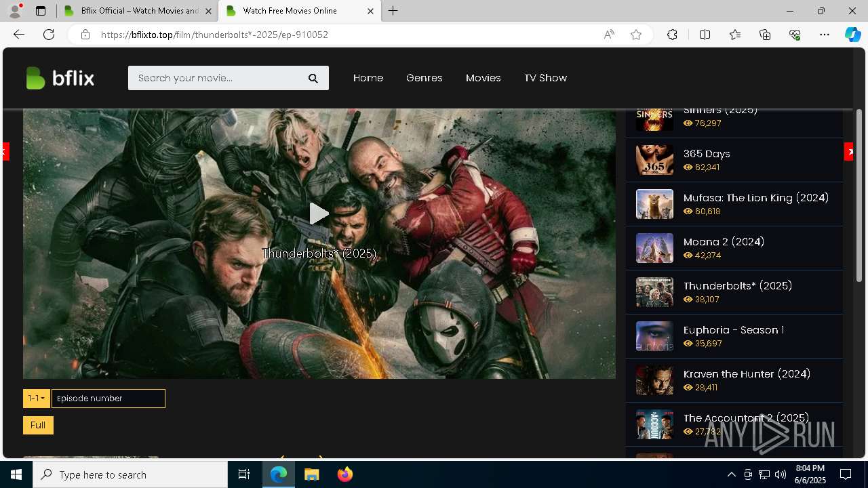The width and height of the screenshot is (868, 488).
Task: Click the Euphoria poster thumbnail
Action: [x=654, y=336]
